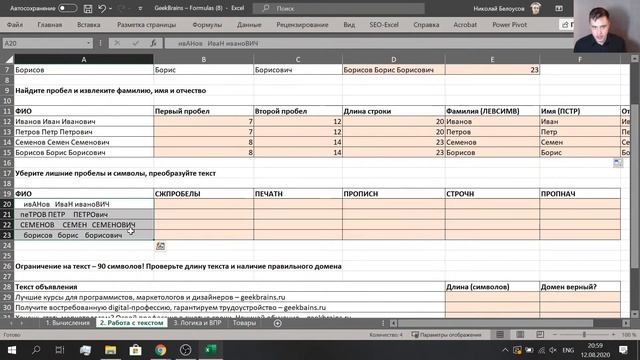640x360 pixels.
Task: Open the Справка tab
Action: pyautogui.click(x=426, y=25)
